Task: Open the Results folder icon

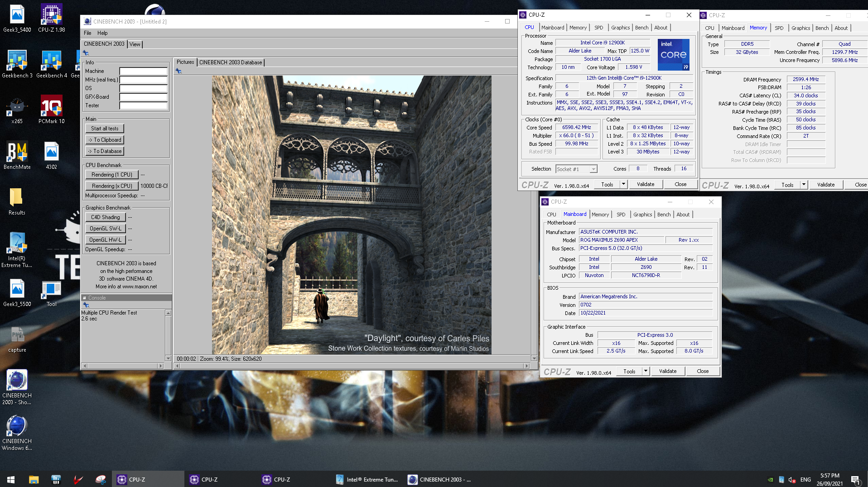Action: [x=17, y=201]
